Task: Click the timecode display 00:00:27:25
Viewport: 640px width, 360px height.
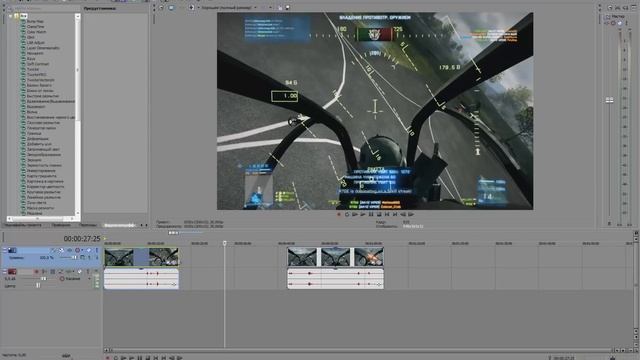Action: coord(82,238)
